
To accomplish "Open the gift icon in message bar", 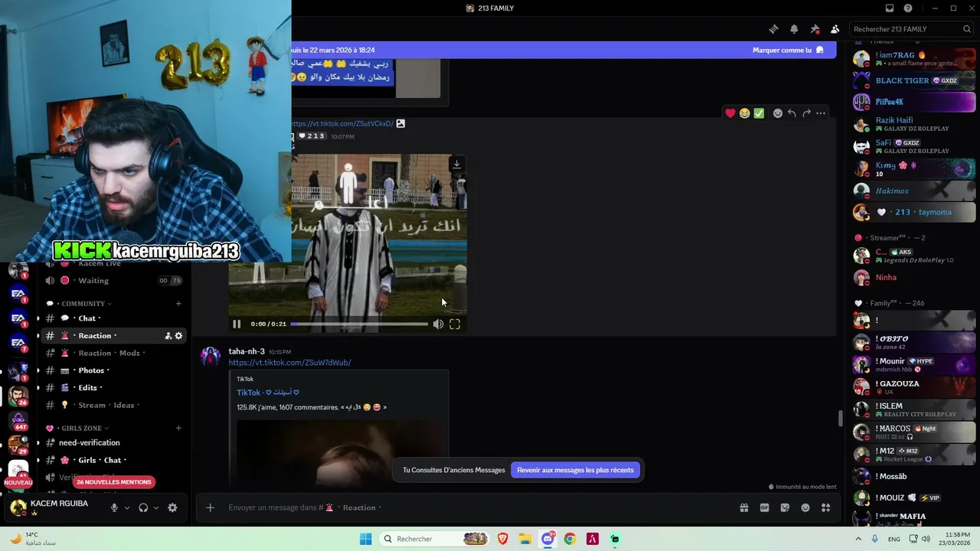I will point(743,507).
